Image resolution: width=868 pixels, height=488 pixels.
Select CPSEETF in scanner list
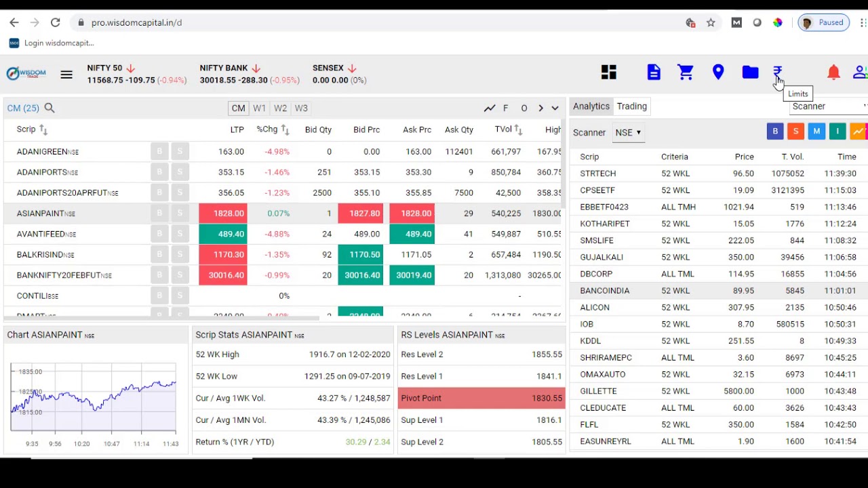[719, 190]
